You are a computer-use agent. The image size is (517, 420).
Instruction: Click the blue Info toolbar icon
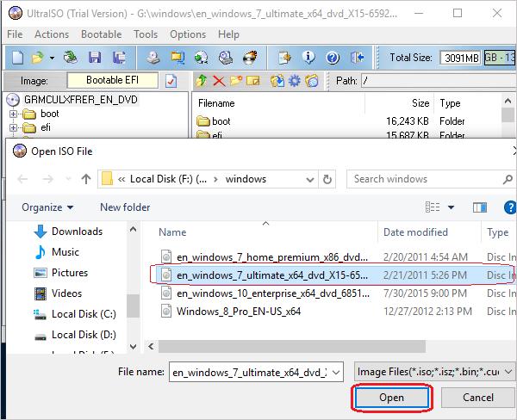pos(308,58)
